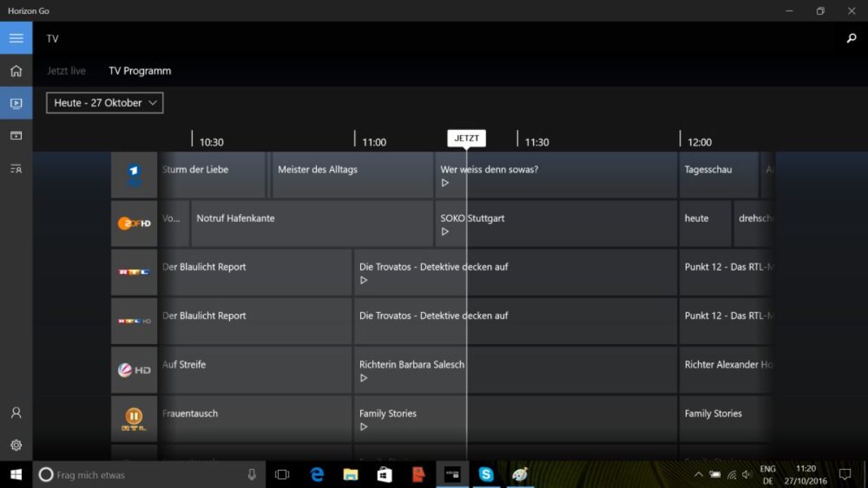Play Richterin Barbara Salesch with play icon
This screenshot has width=868, height=488.
pyautogui.click(x=364, y=378)
